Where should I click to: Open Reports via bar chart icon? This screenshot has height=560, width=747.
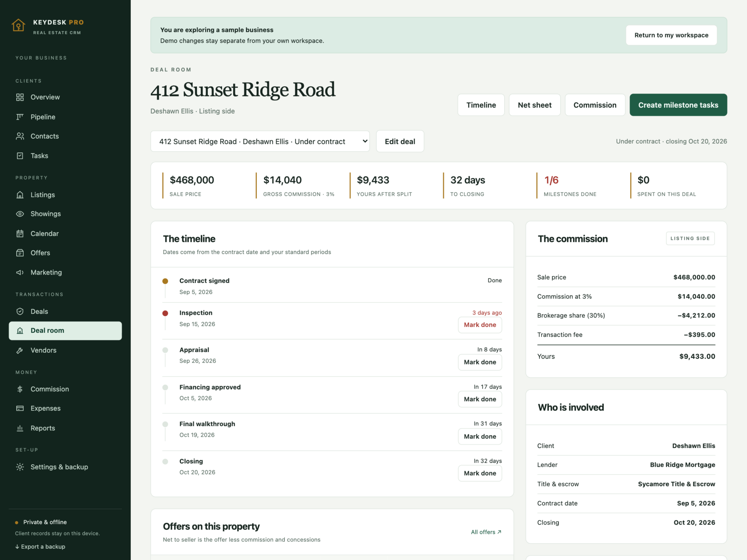pos(20,428)
